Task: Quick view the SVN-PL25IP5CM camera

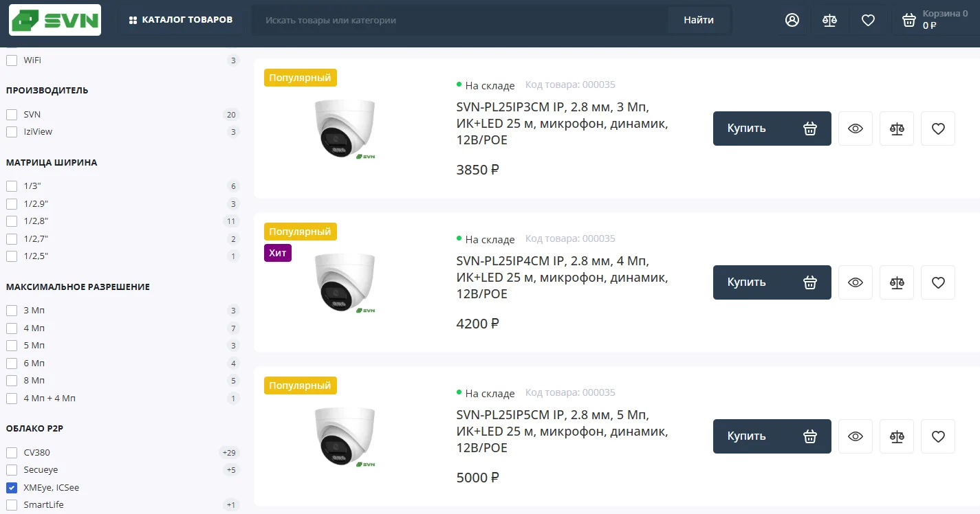Action: tap(856, 436)
